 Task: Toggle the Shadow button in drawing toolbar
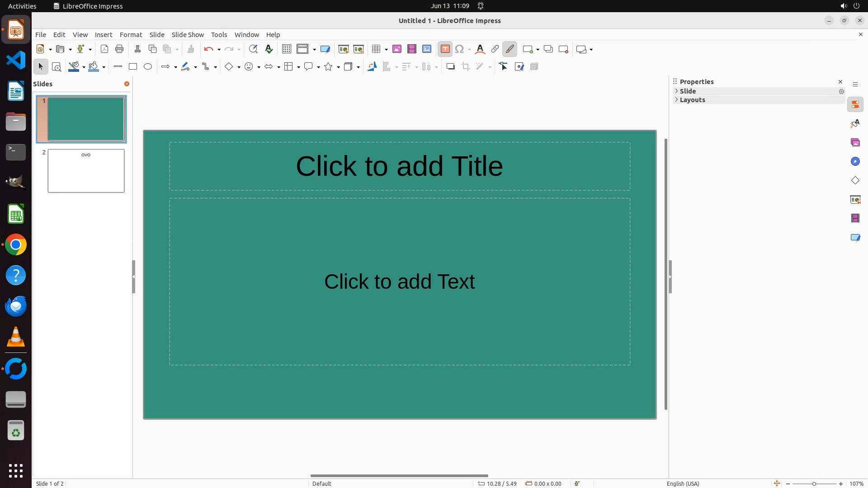450,67
